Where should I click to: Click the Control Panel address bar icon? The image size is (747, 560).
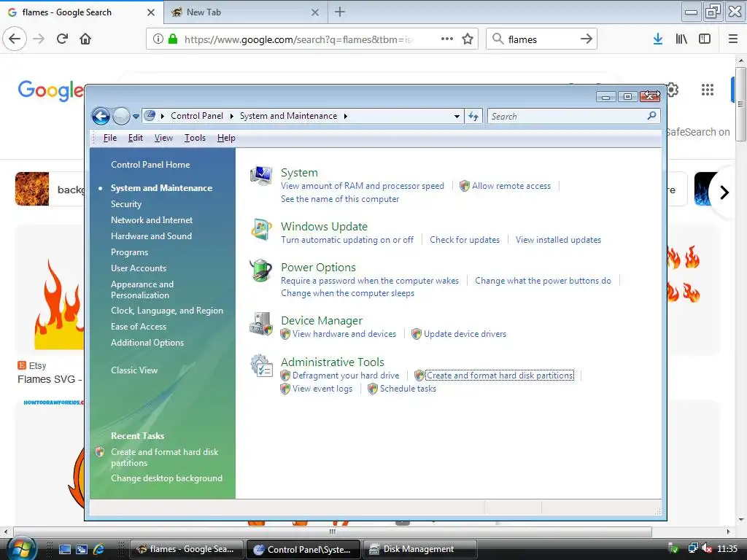click(x=150, y=116)
